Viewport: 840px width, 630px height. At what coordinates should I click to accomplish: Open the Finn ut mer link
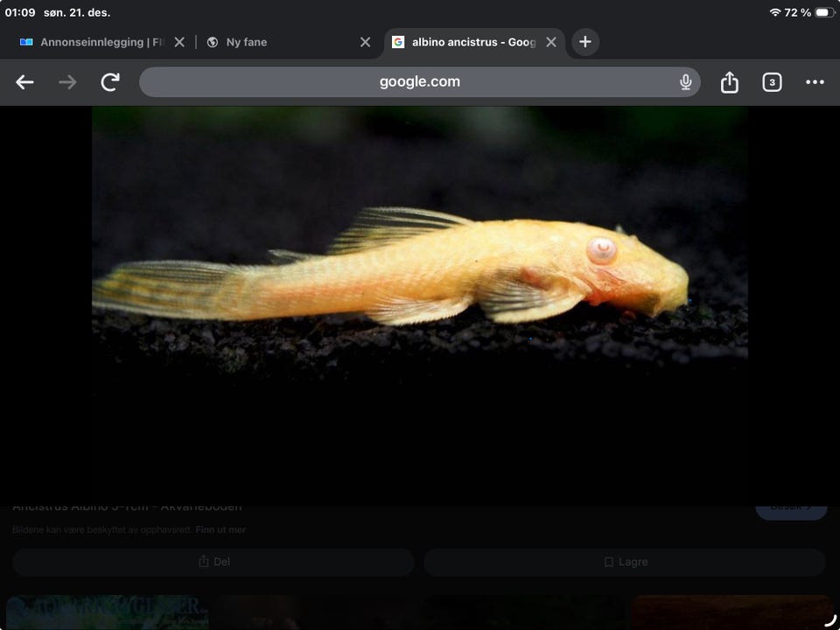220,530
